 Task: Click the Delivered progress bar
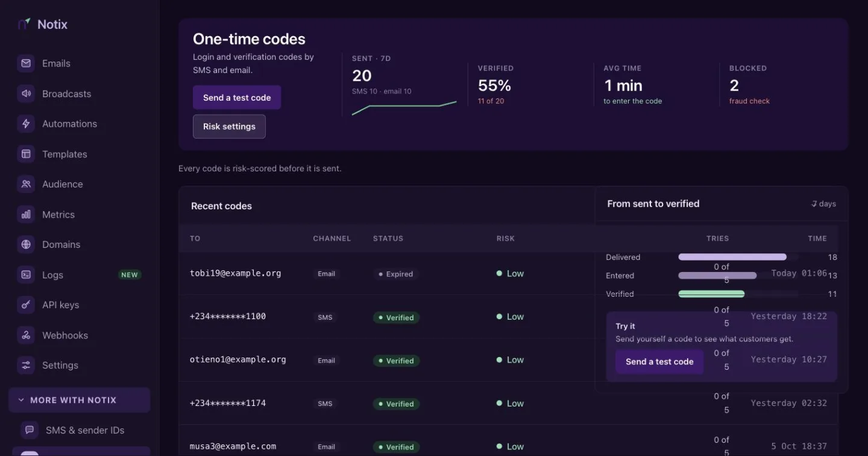pos(732,257)
